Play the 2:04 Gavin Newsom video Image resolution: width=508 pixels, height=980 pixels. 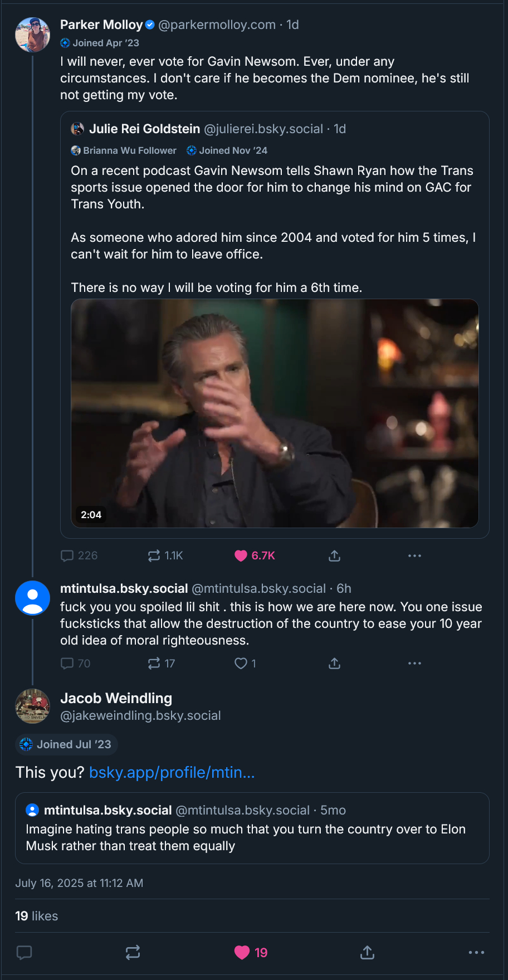pos(275,413)
